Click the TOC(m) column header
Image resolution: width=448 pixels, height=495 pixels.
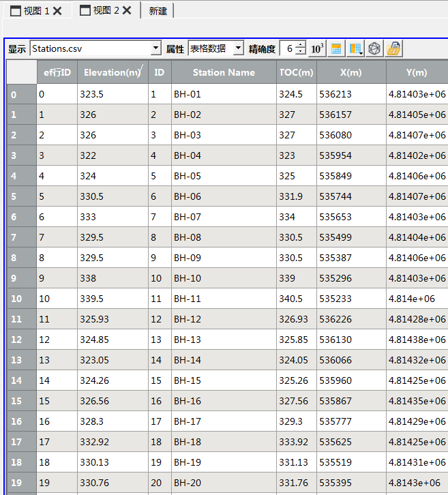pyautogui.click(x=297, y=72)
